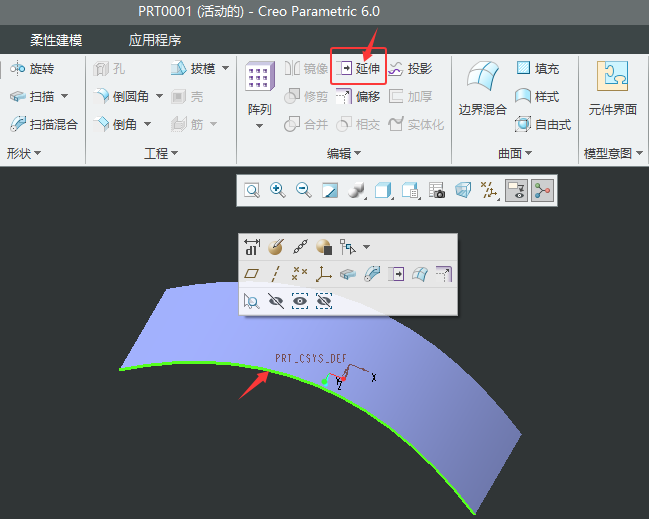649x519 pixels.
Task: Click the 倒圆角 (Round) tool
Action: (121, 96)
